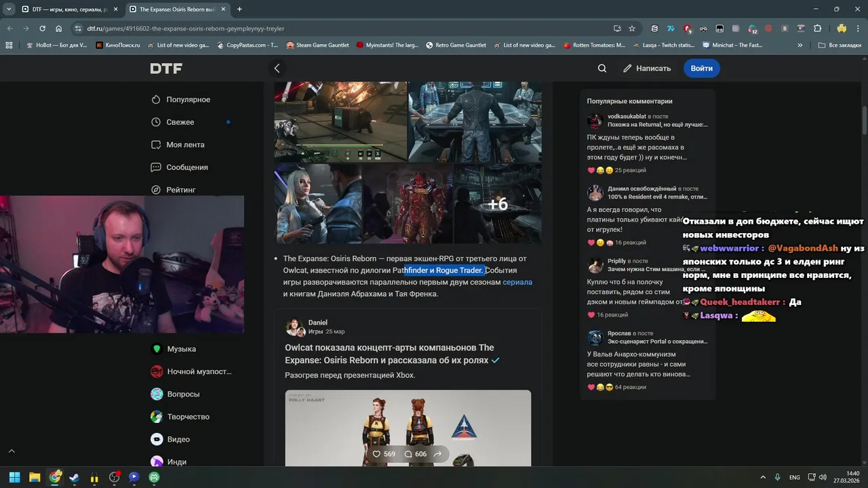Show hidden tray icons chevron

point(763,477)
